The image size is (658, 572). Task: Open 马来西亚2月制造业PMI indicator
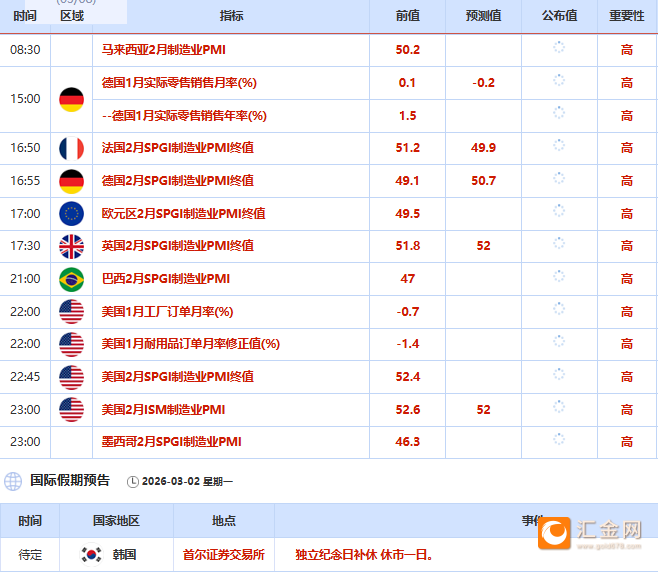(x=164, y=50)
